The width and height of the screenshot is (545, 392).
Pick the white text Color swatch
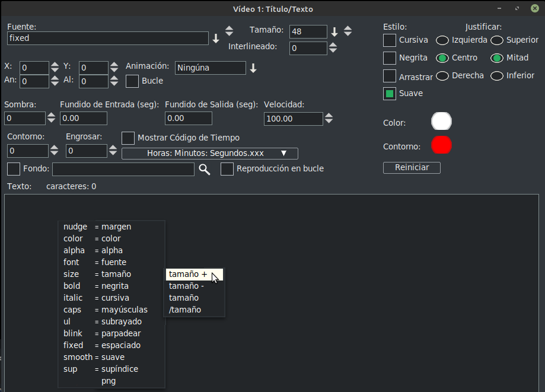[441, 122]
